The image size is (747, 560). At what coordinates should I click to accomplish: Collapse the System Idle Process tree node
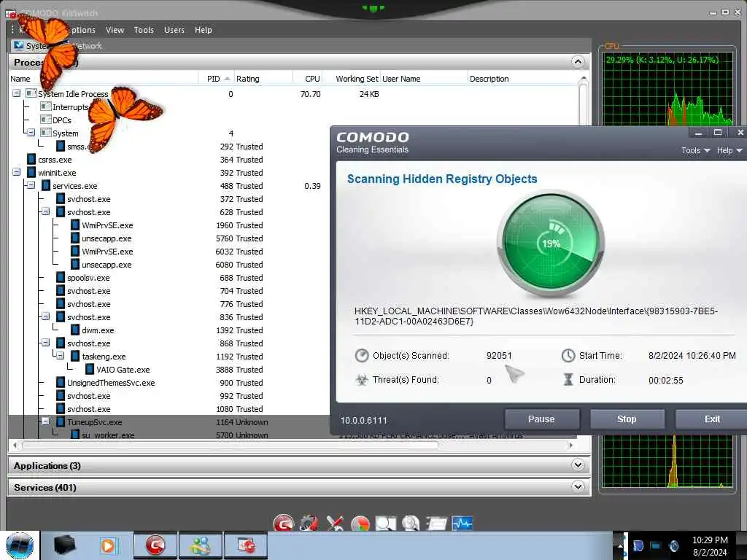17,93
